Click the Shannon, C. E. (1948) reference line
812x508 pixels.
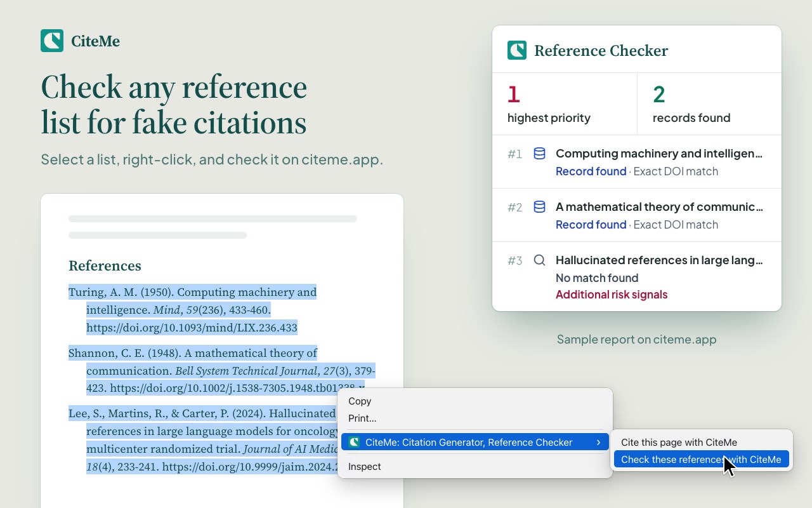coord(193,353)
